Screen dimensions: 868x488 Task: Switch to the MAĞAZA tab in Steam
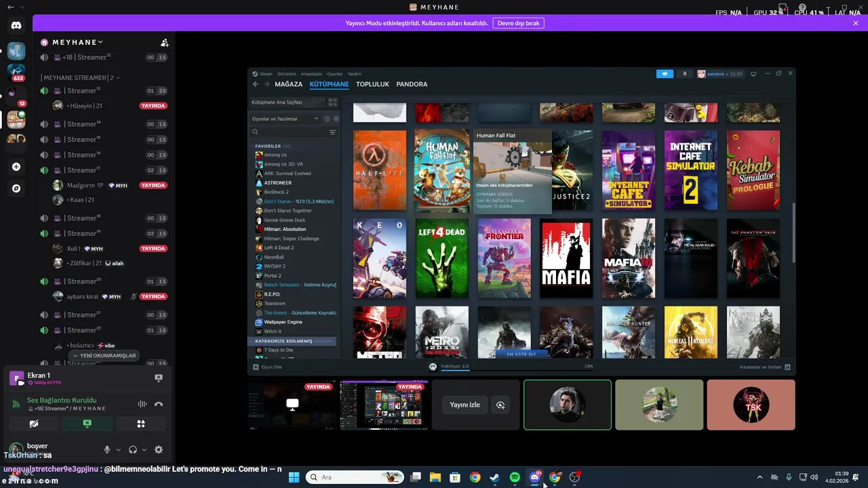point(289,85)
